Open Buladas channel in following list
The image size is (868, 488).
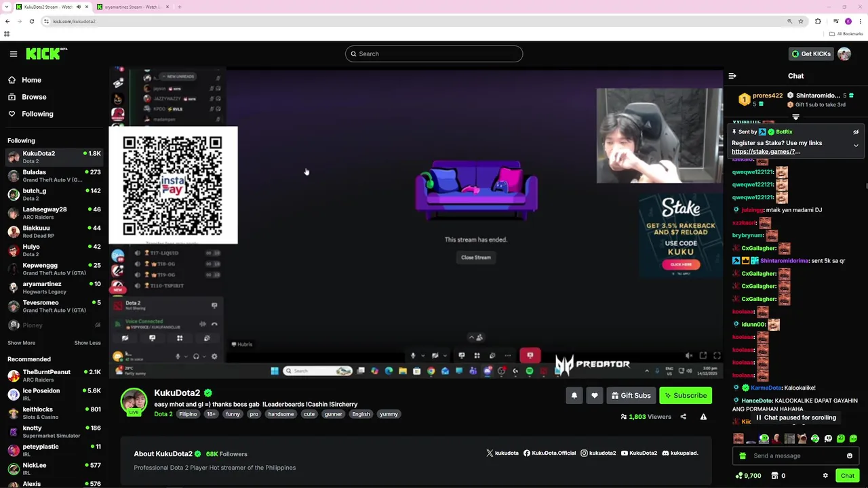[x=54, y=176]
